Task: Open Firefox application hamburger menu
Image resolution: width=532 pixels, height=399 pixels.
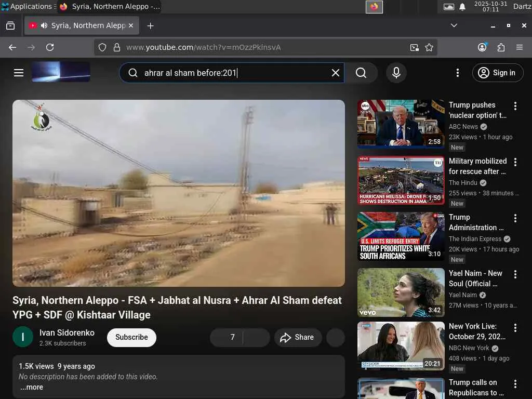Action: click(520, 47)
